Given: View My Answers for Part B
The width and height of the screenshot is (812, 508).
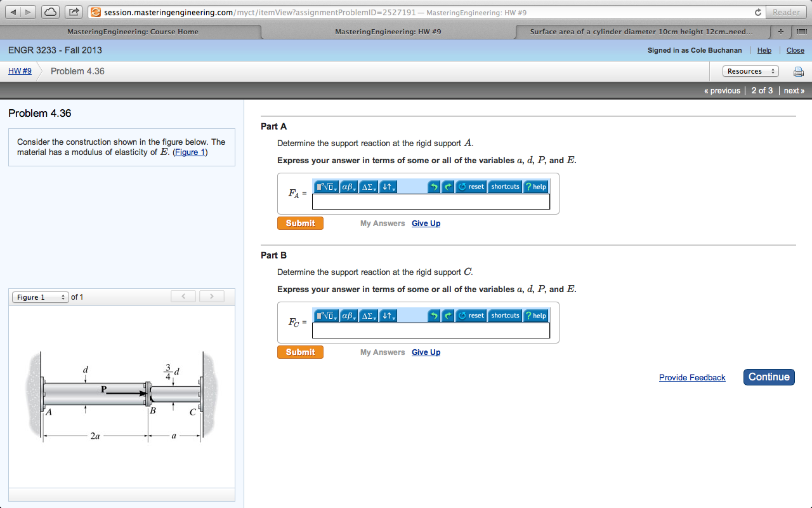Looking at the screenshot, I should [383, 352].
